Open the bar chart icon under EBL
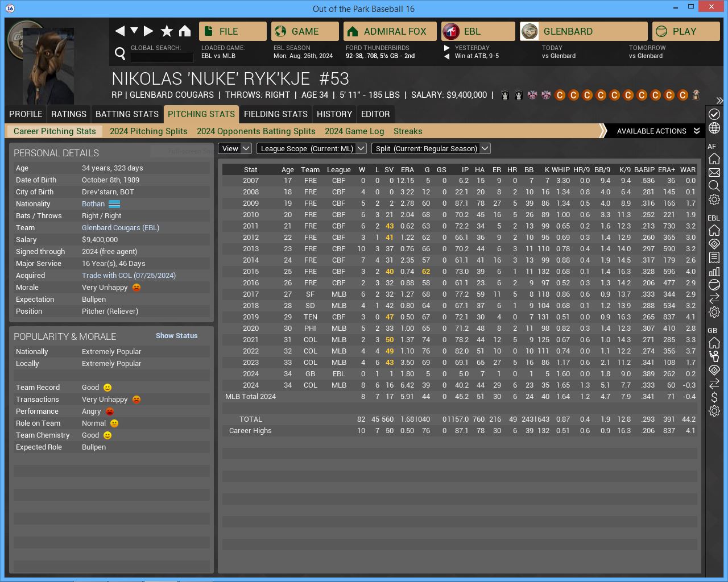This screenshot has width=728, height=582. click(x=714, y=271)
